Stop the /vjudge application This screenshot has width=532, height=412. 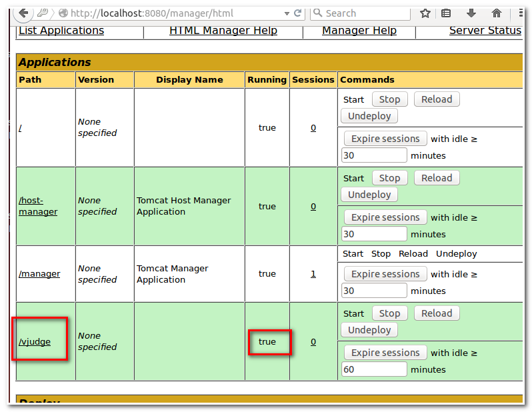coord(389,313)
